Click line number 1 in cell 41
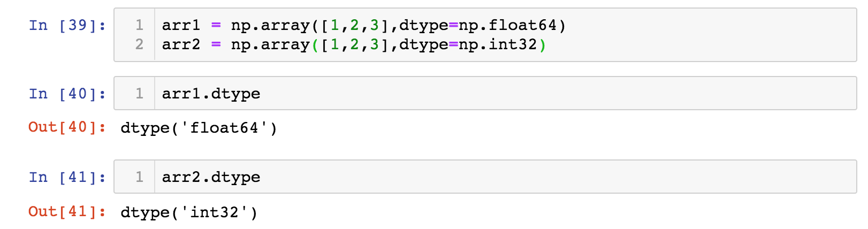This screenshot has height=229, width=868. point(139,177)
